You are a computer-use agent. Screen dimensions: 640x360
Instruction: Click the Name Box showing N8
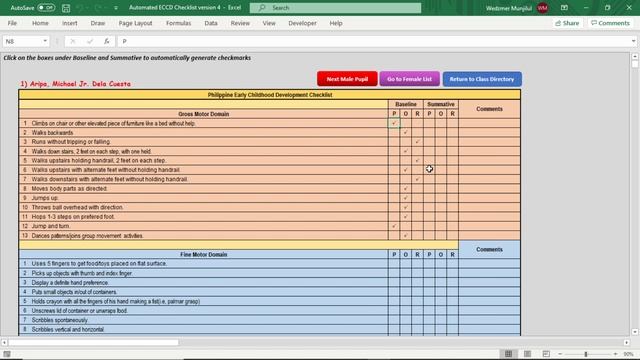(x=22, y=41)
